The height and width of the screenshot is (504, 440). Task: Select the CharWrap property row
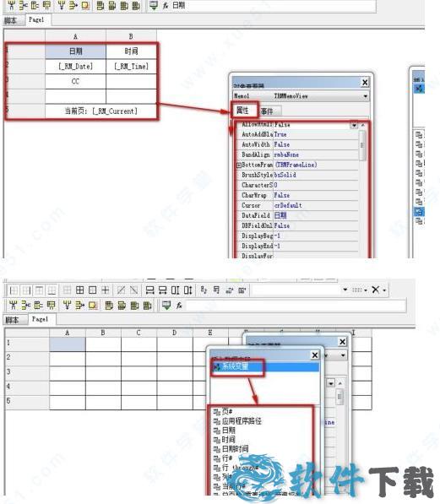click(x=297, y=195)
